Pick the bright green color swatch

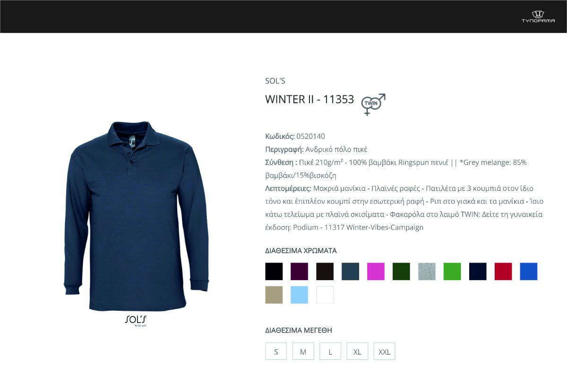[453, 272]
